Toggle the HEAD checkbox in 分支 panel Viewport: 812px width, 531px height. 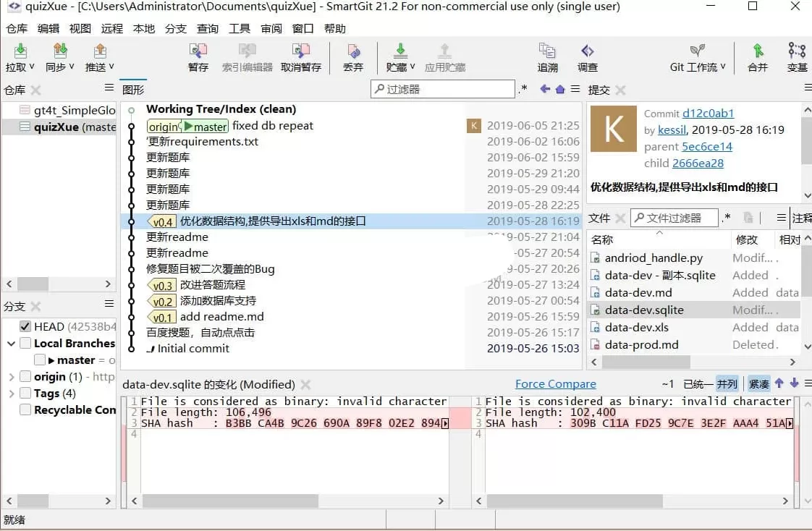(x=26, y=326)
